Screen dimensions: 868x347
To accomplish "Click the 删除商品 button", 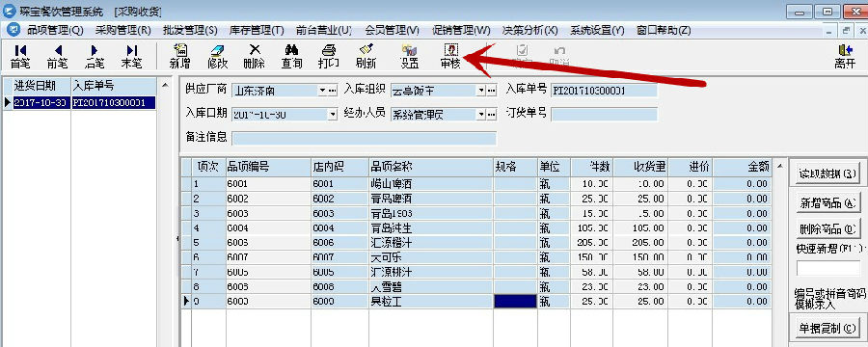I will tap(827, 228).
